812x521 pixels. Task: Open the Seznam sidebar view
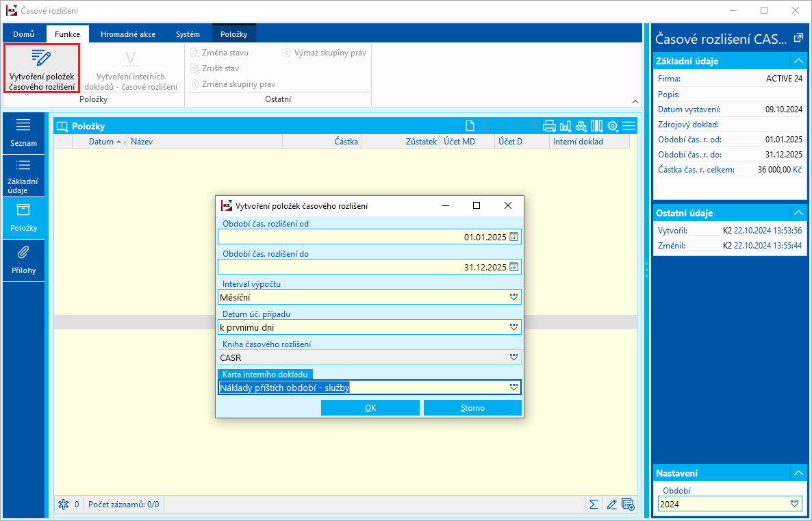(x=23, y=133)
